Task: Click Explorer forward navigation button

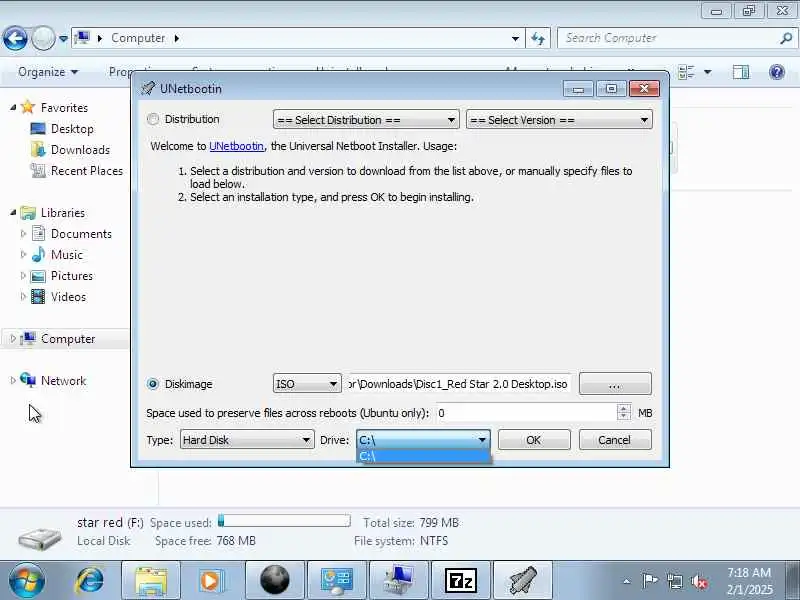Action: click(43, 38)
